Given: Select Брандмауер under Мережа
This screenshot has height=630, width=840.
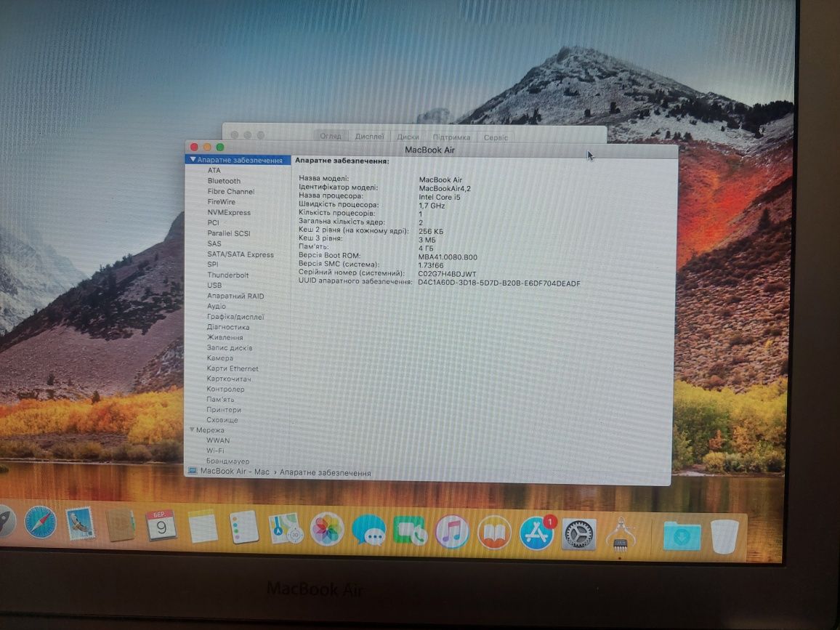Looking at the screenshot, I should pos(227,461).
